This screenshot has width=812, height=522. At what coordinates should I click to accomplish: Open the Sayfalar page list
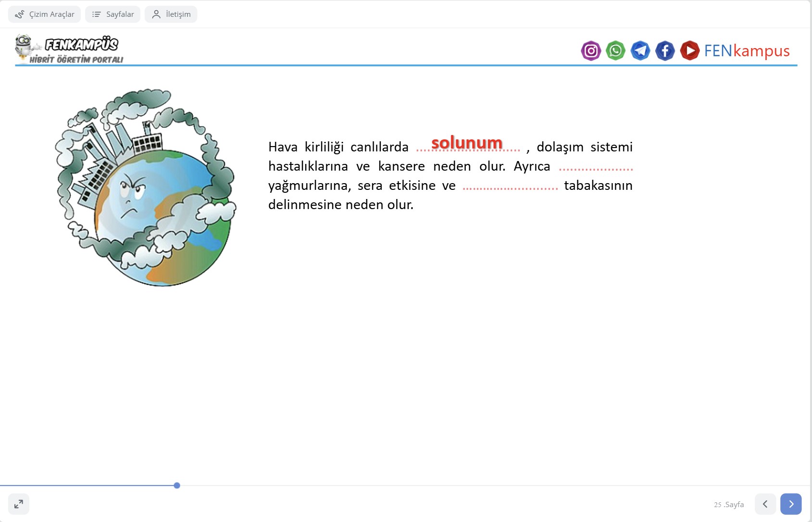(x=113, y=14)
